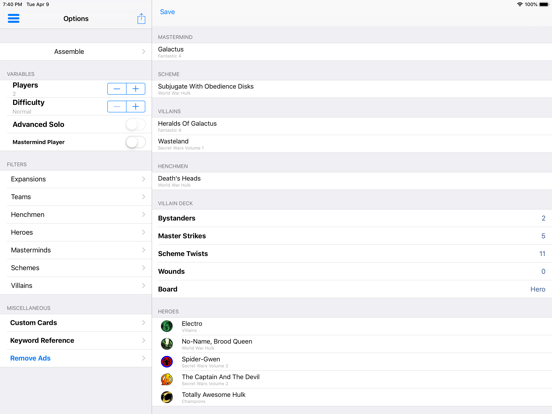
Task: Expand the Keyword Reference chevron
Action: [x=143, y=340]
